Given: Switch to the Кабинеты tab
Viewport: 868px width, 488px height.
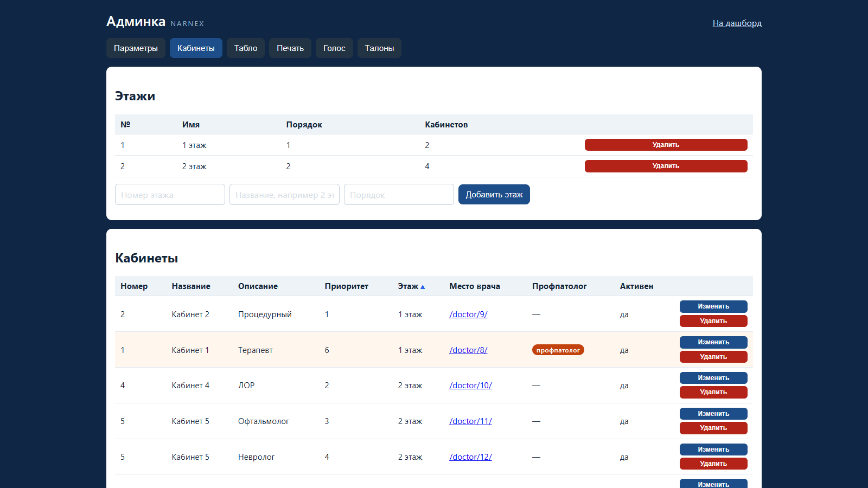Looking at the screenshot, I should click(x=196, y=48).
